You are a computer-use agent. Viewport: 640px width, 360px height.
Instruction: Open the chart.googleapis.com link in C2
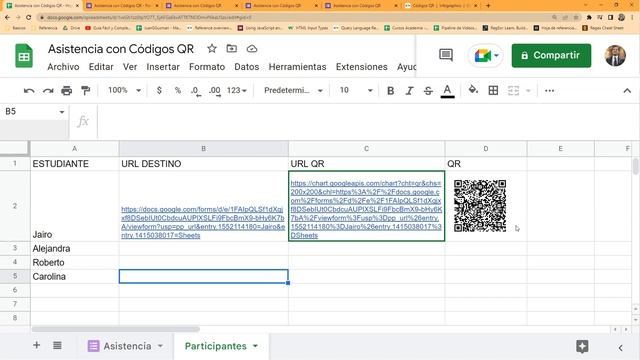(366, 209)
